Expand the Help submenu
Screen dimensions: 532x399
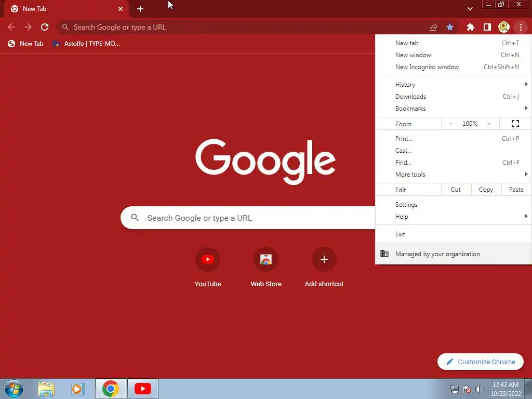tap(453, 217)
